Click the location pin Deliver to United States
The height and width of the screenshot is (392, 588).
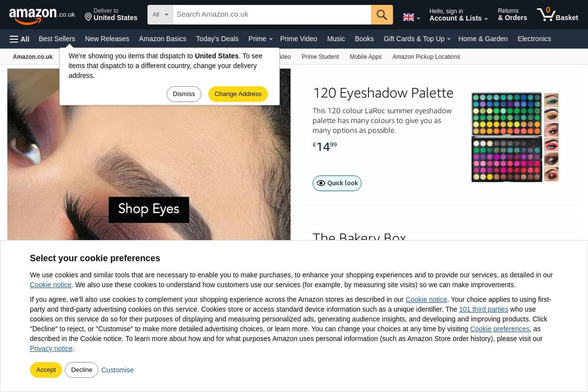[x=111, y=15]
